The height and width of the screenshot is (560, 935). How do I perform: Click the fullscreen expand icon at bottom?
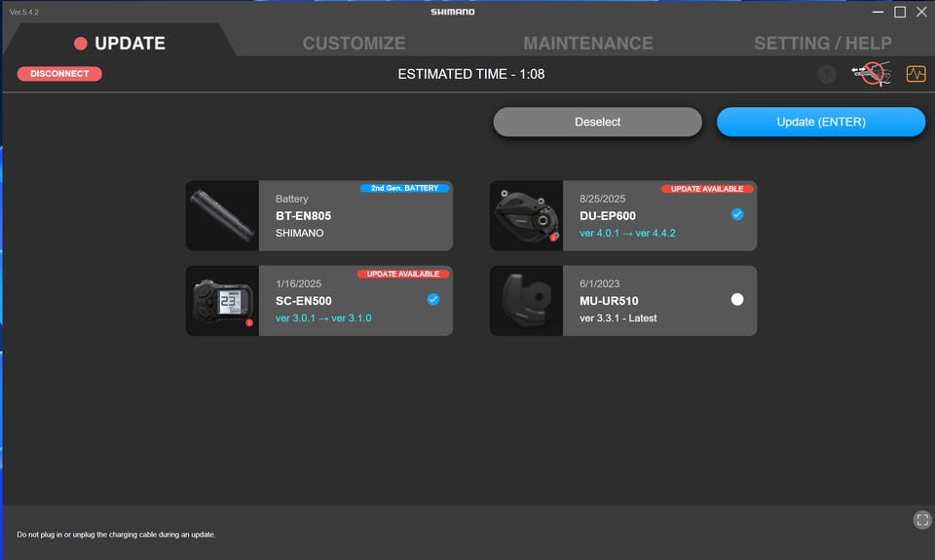pyautogui.click(x=922, y=520)
